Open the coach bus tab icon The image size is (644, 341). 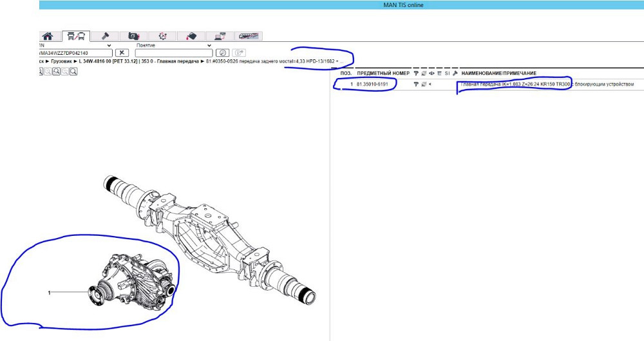click(x=249, y=37)
